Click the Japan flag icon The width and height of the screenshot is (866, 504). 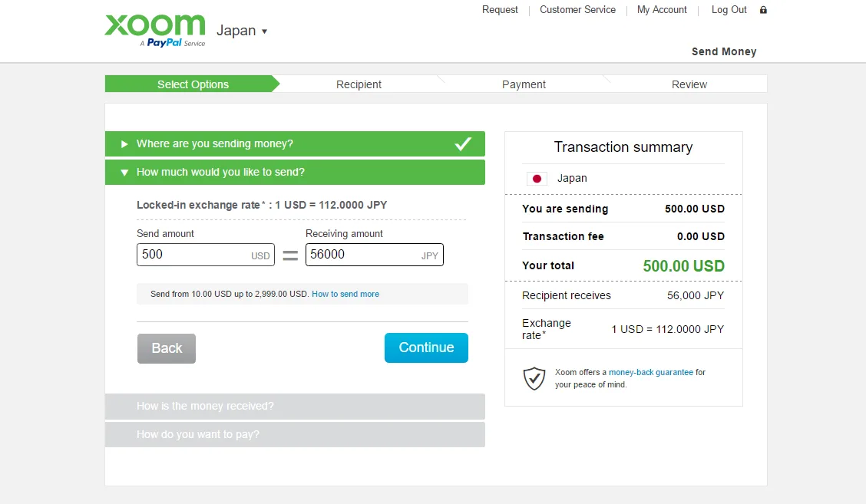537,179
